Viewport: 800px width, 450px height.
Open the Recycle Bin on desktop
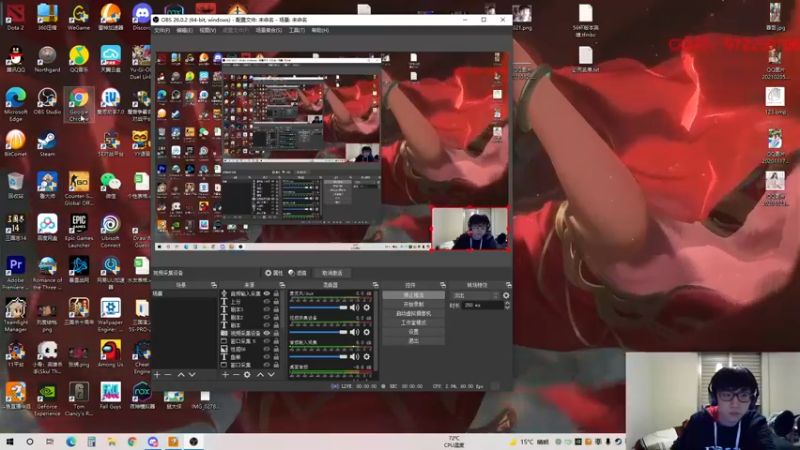[15, 186]
